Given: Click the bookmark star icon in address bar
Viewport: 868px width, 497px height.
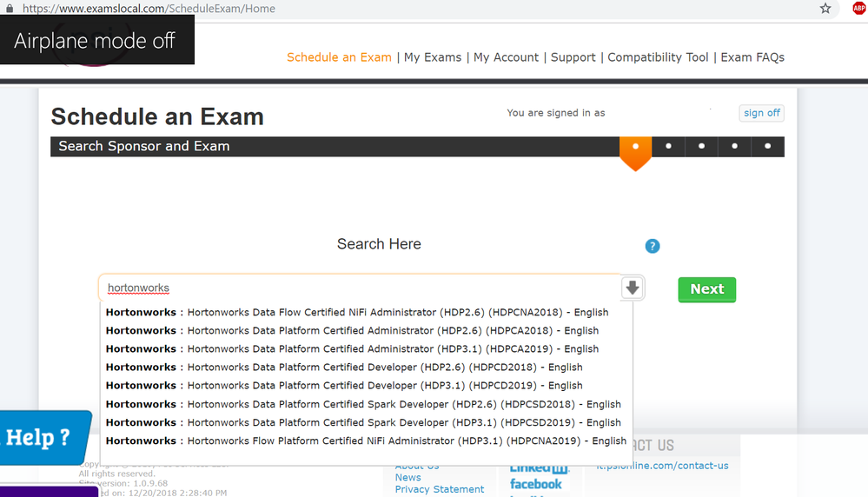Looking at the screenshot, I should pos(825,9).
